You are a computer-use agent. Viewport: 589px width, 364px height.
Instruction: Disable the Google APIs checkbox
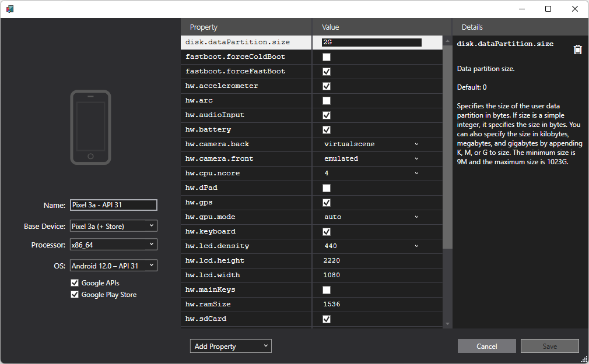click(x=75, y=283)
